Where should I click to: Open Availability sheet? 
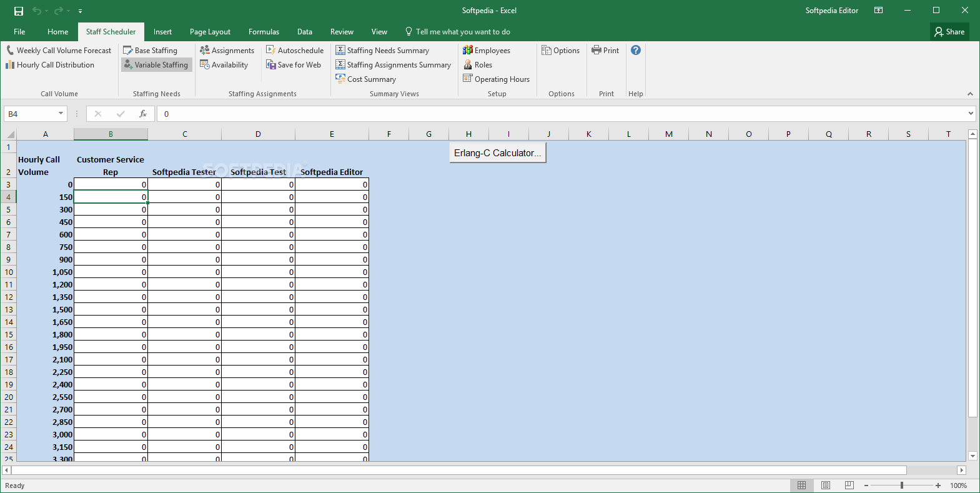224,65
